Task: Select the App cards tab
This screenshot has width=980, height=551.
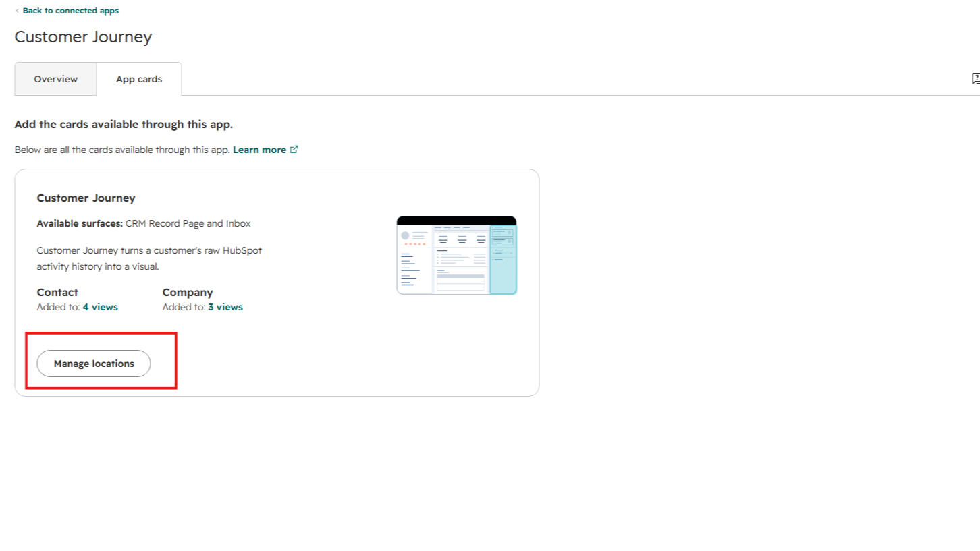Action: coord(139,79)
